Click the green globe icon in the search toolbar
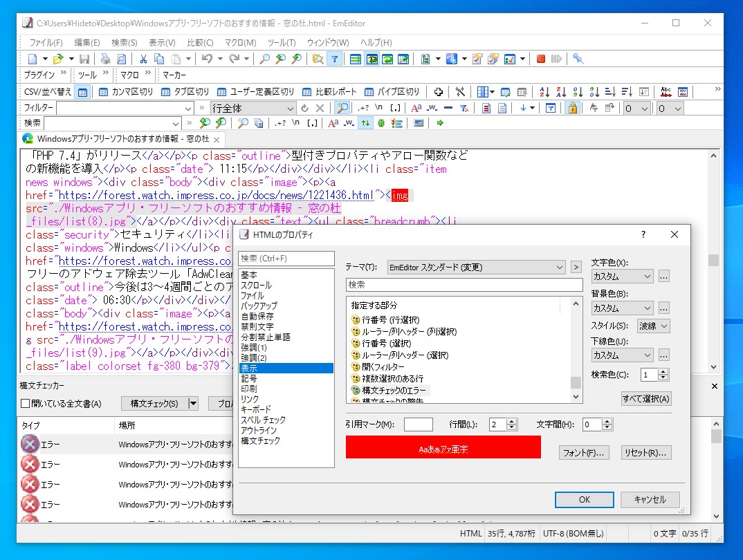 click(381, 123)
